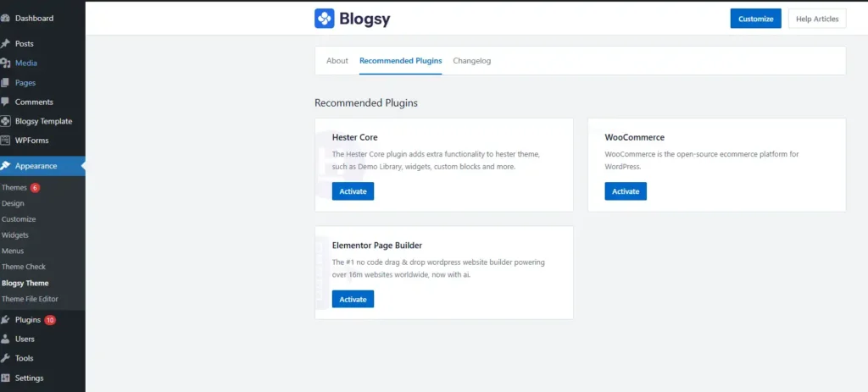Click the Dashboard icon in sidebar
Viewport: 868px width, 392px height.
pos(6,18)
